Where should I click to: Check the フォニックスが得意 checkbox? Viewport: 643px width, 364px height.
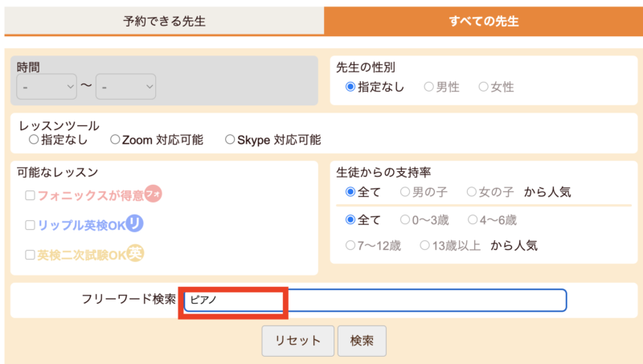(x=30, y=195)
